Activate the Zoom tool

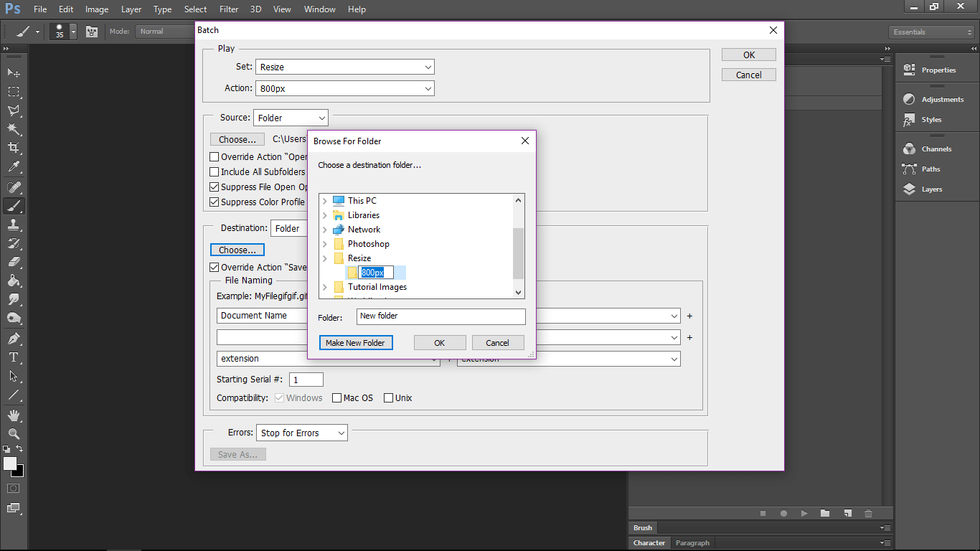[x=13, y=434]
